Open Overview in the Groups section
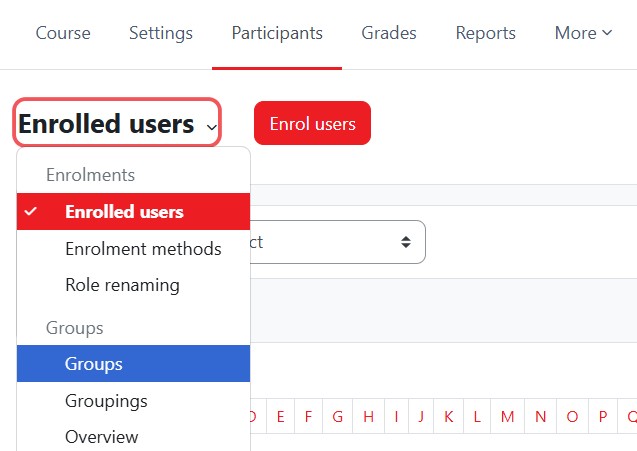The height and width of the screenshot is (451, 637). click(102, 437)
